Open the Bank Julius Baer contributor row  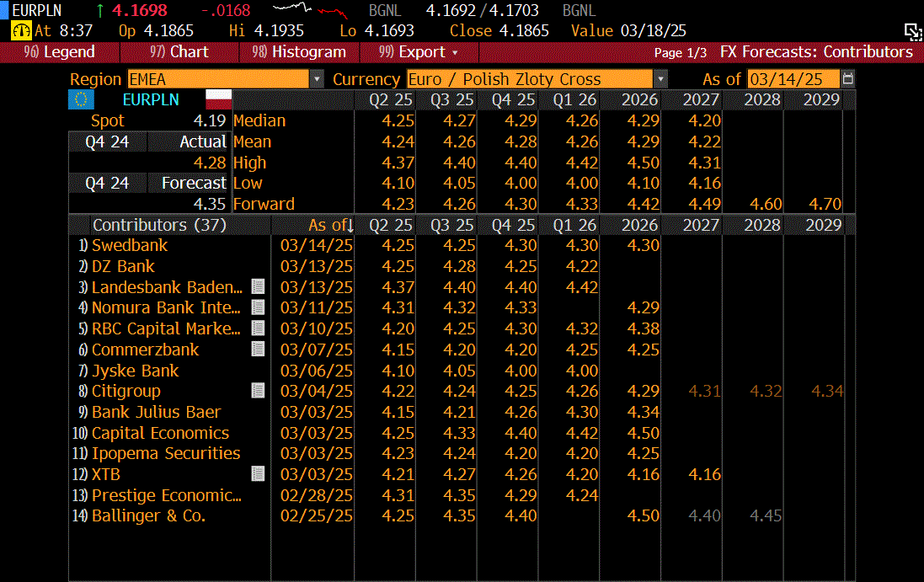[156, 412]
